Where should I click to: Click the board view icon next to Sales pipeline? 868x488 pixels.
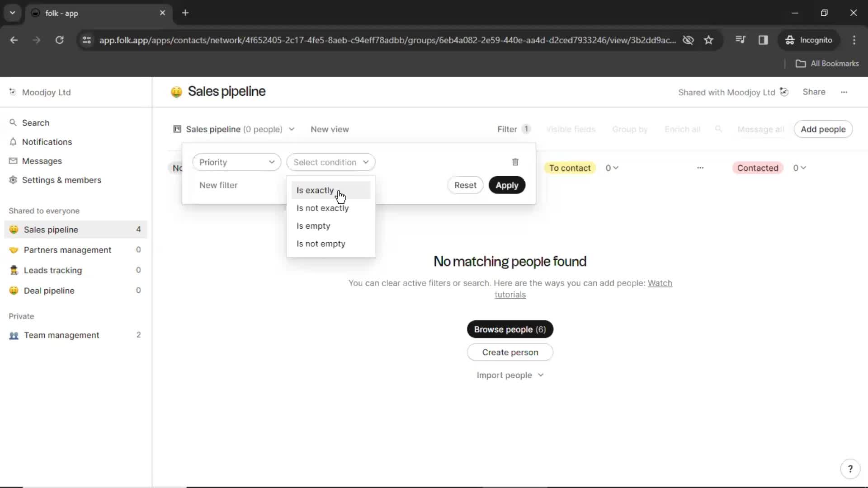pyautogui.click(x=177, y=129)
